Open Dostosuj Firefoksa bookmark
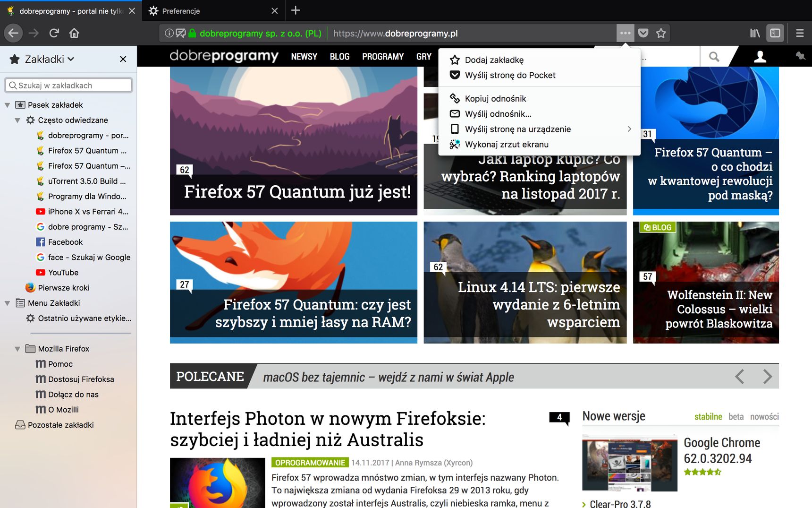812x508 pixels. [75, 379]
